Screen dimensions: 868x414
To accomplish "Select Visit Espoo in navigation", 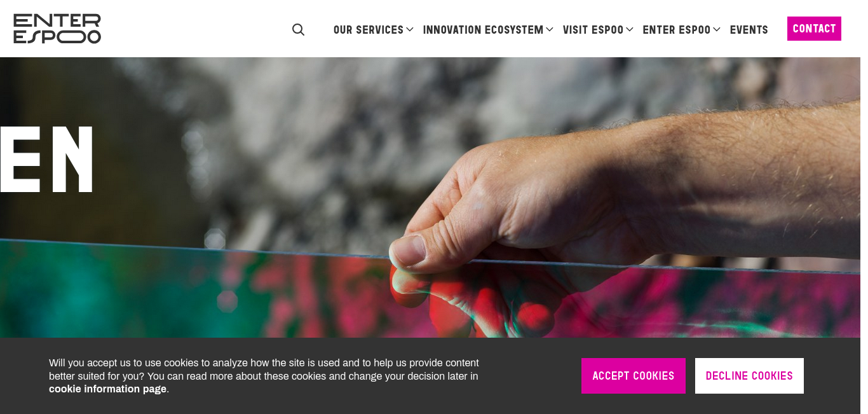I will coord(593,30).
